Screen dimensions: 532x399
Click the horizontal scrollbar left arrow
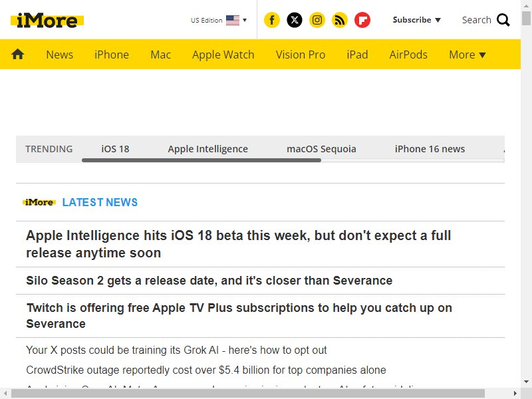[x=5, y=394]
